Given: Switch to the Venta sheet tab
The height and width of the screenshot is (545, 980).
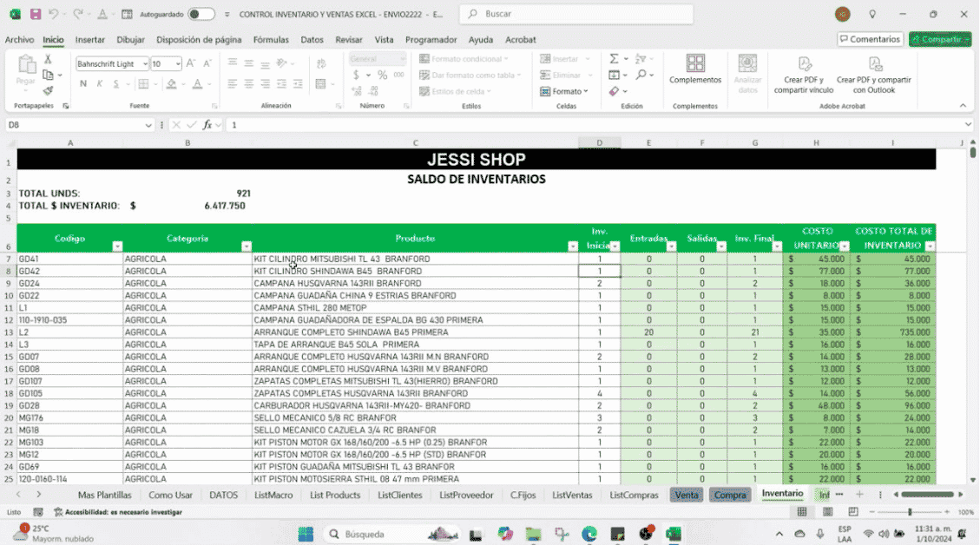Looking at the screenshot, I should point(687,495).
